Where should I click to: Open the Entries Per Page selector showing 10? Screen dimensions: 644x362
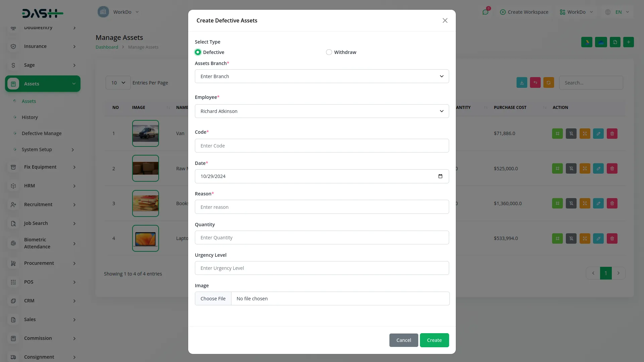[x=117, y=82]
